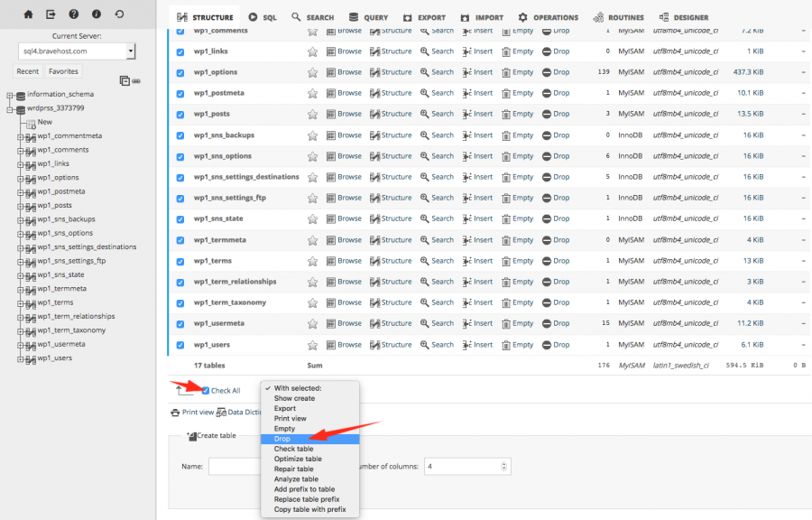This screenshot has height=520, width=812.
Task: Toggle the wp1_postmeta row checkbox
Action: click(x=180, y=94)
